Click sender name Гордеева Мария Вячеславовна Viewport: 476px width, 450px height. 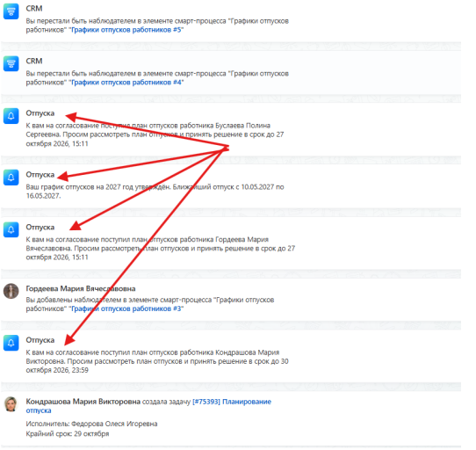click(81, 288)
